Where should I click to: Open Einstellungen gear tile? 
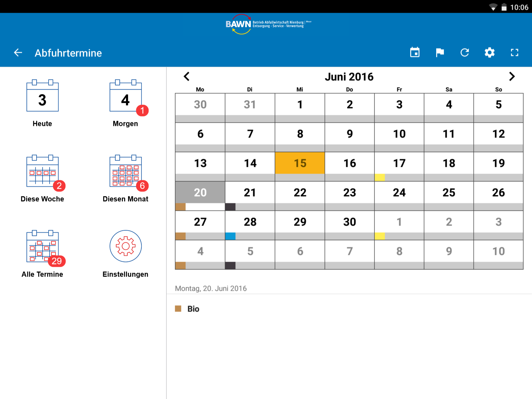[x=125, y=246]
